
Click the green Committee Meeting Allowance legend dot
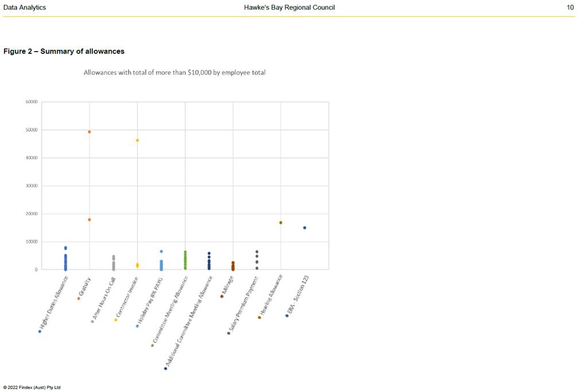point(152,346)
